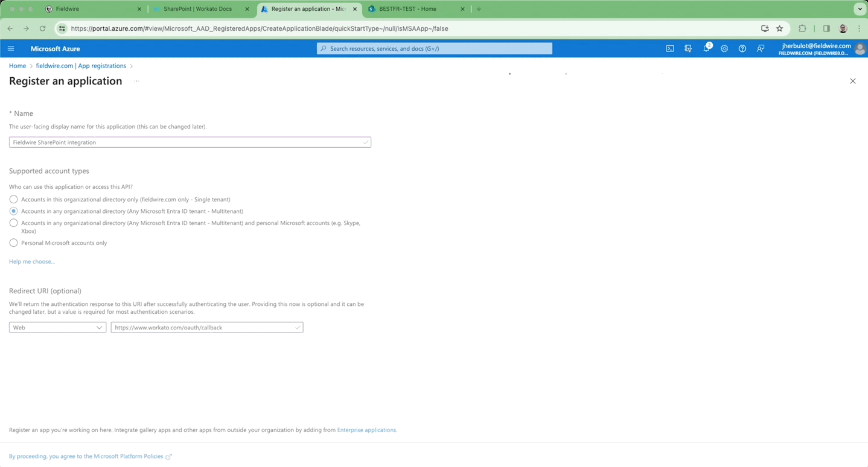Click the application Name input field

click(x=190, y=142)
